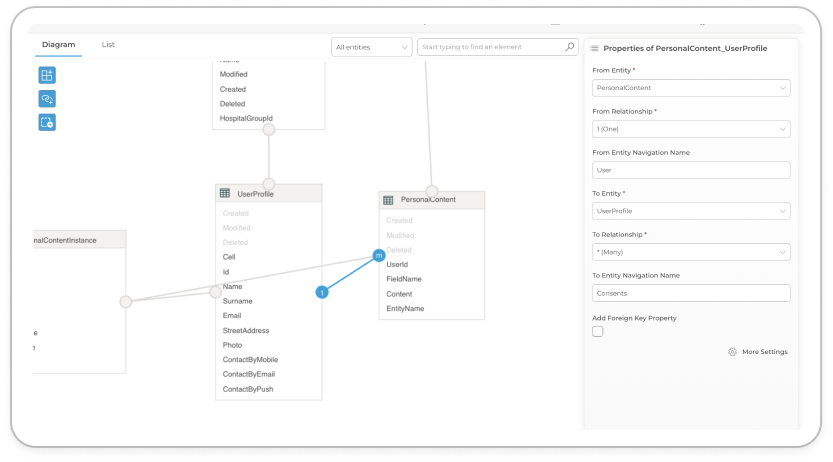Expand the To Relationship dropdown
Viewport: 833px width, 462px height.
click(691, 252)
